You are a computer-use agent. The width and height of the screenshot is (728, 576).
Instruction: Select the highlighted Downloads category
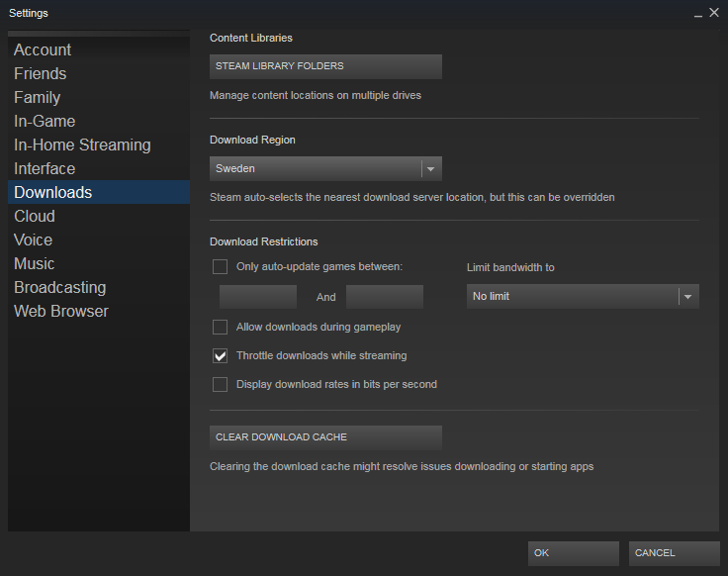click(99, 192)
